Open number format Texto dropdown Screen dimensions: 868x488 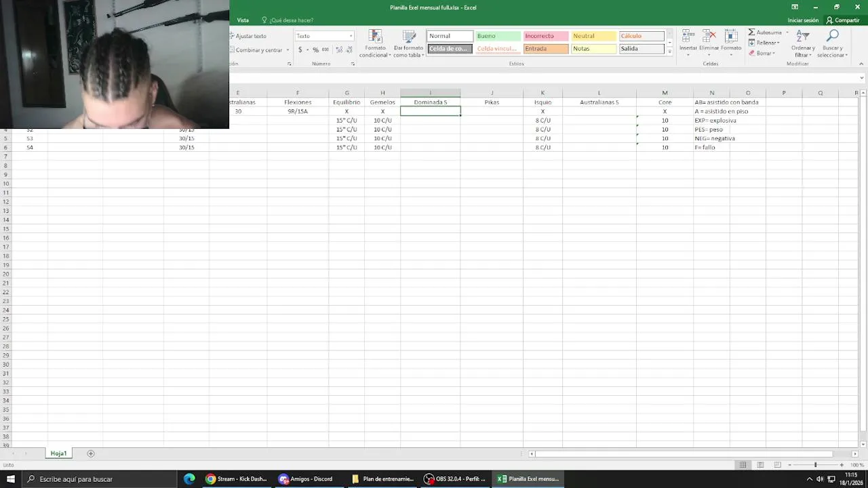click(x=351, y=36)
